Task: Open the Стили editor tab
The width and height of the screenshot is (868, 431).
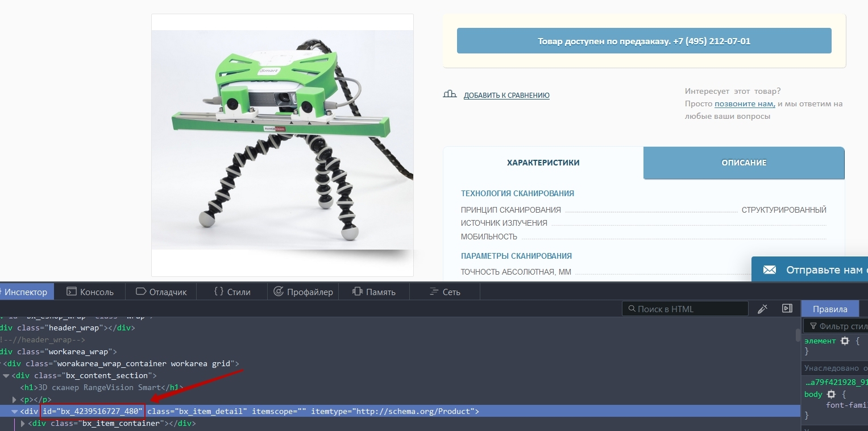Action: 232,292
